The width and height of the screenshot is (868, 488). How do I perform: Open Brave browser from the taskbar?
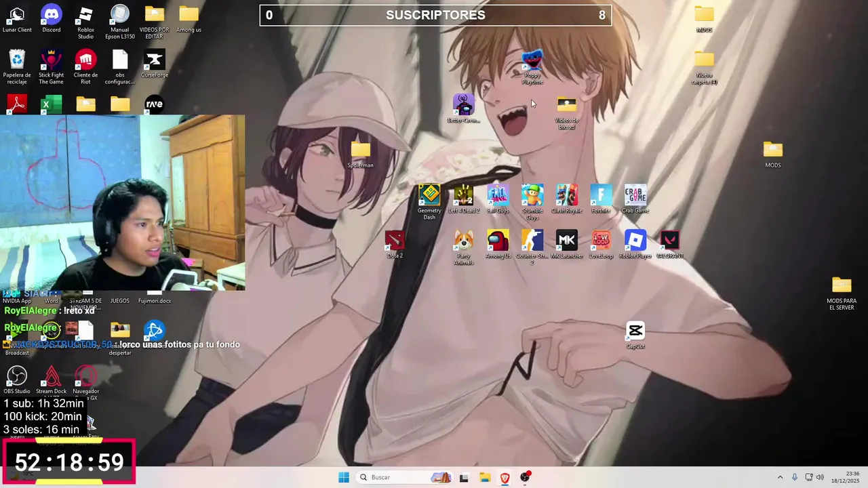(x=505, y=477)
